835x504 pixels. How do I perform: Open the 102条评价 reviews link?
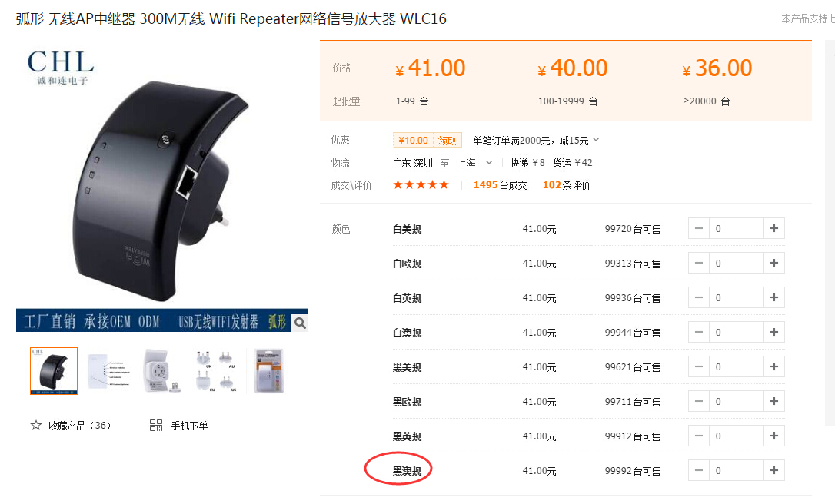[x=566, y=185]
